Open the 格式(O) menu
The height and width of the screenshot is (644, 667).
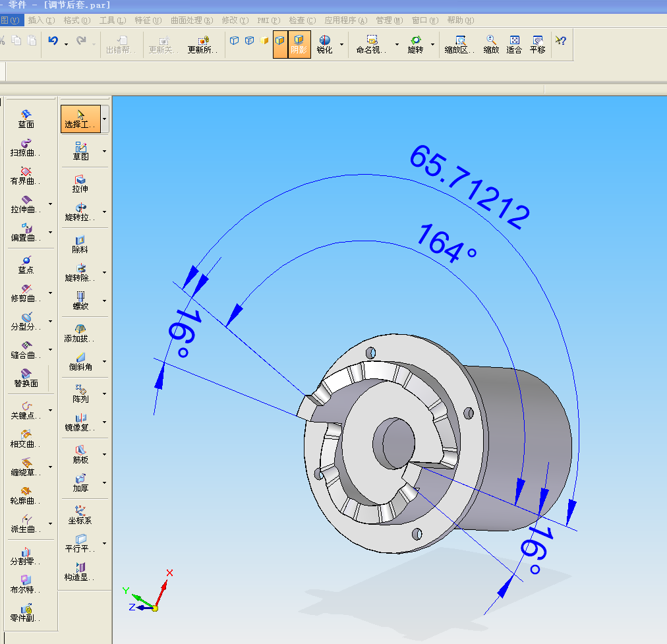click(77, 20)
